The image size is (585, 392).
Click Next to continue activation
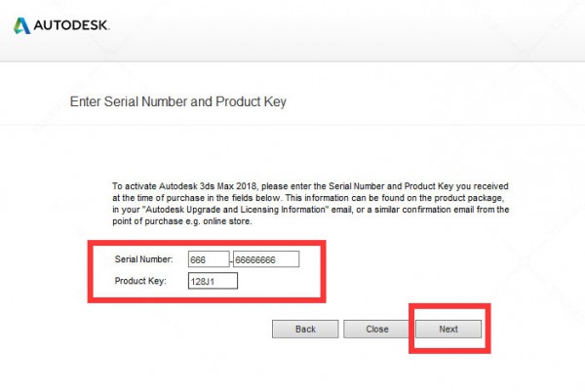click(448, 330)
